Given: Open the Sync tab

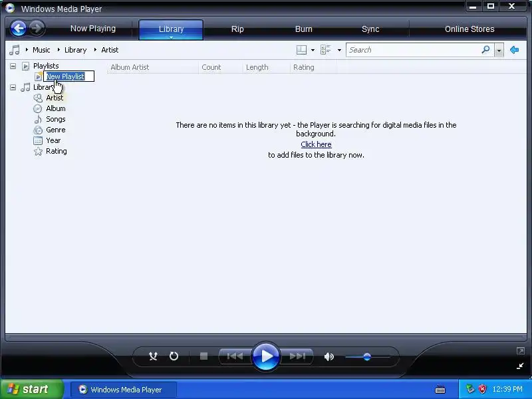Looking at the screenshot, I should [x=370, y=29].
